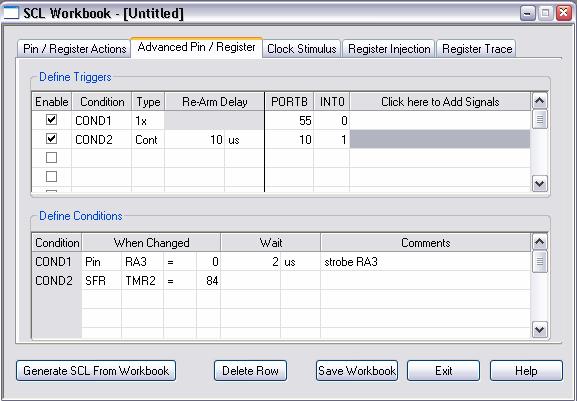This screenshot has width=577, height=401.
Task: Click the down arrow in the Define Triggers scrollbar
Action: pyautogui.click(x=539, y=183)
